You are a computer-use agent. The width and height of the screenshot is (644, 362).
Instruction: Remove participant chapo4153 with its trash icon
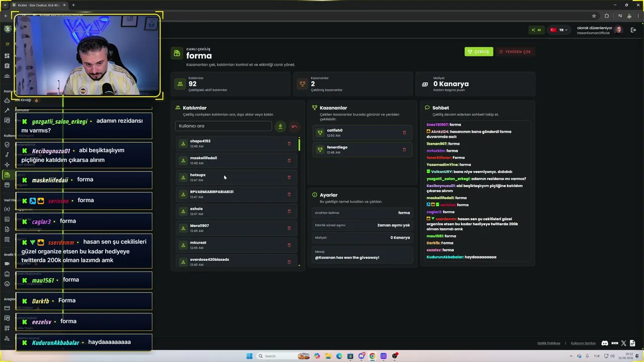tap(289, 144)
